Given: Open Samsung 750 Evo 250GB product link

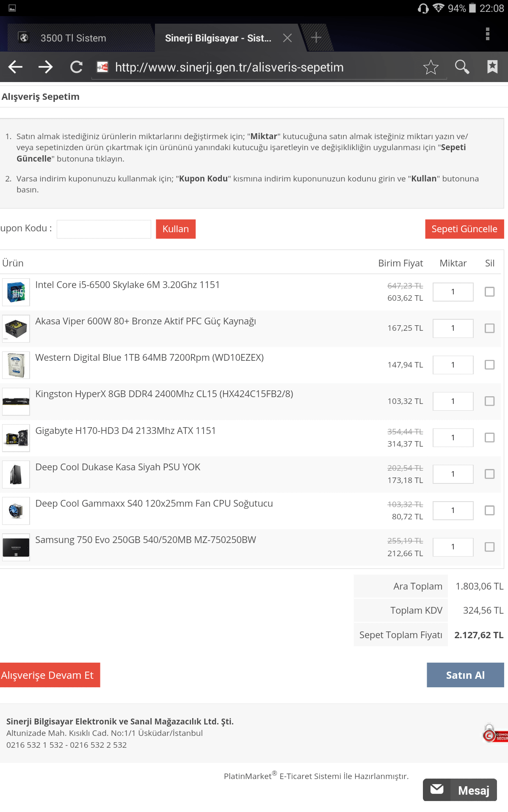Looking at the screenshot, I should pos(146,540).
